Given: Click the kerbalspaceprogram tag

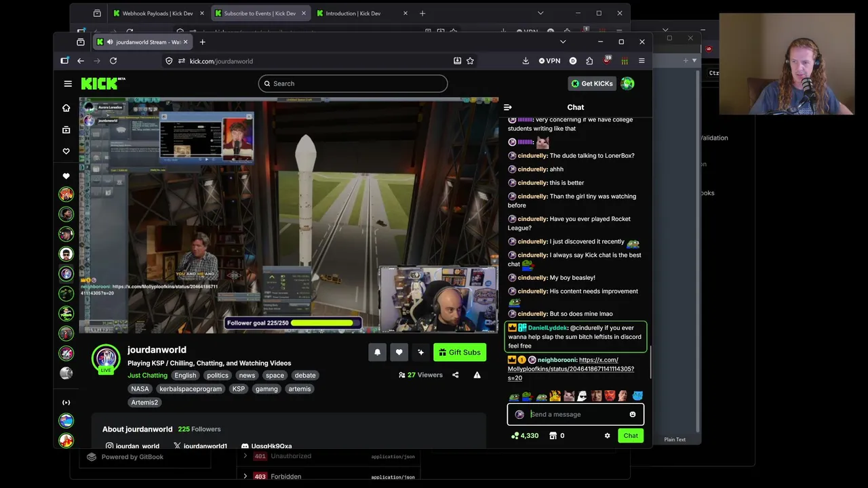Looking at the screenshot, I should point(191,389).
